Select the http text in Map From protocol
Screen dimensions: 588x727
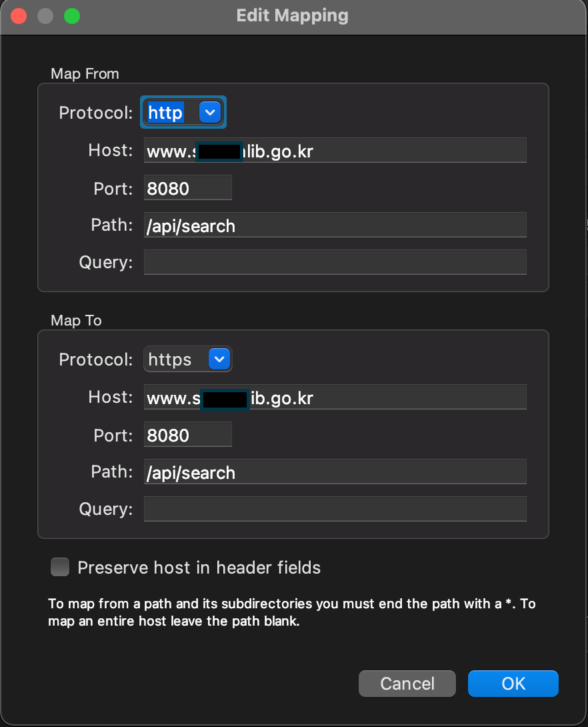pos(165,113)
